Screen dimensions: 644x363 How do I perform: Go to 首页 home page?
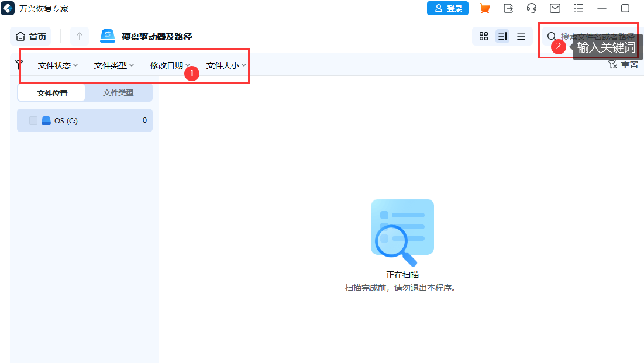30,36
